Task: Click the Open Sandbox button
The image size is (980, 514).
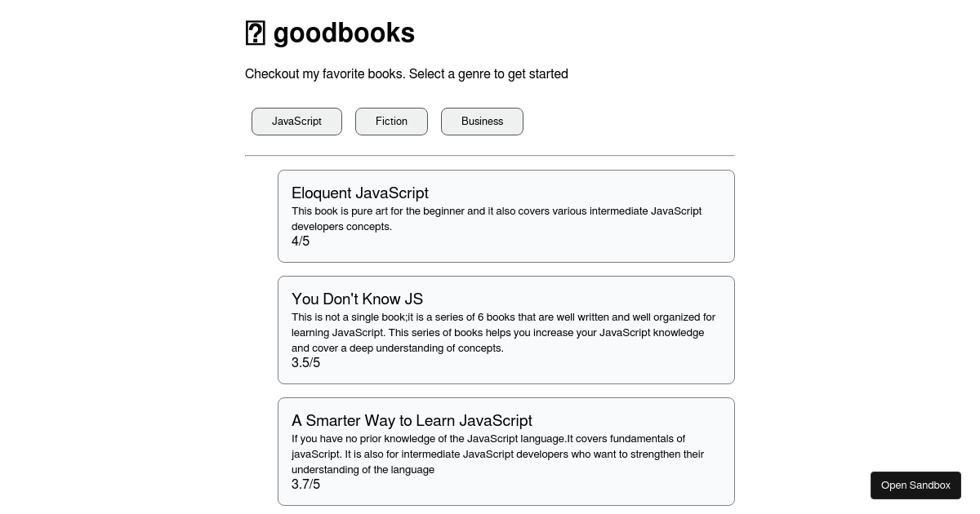Action: [915, 485]
